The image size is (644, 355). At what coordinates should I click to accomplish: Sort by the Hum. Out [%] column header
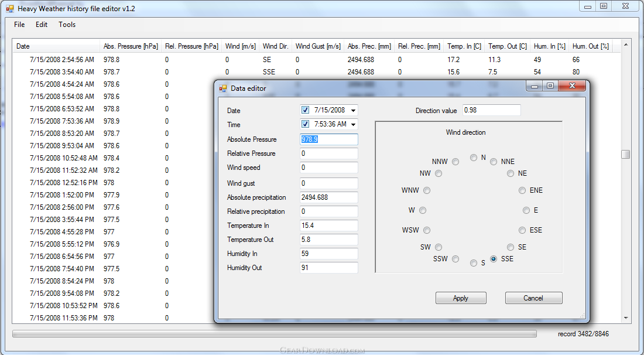pos(591,46)
